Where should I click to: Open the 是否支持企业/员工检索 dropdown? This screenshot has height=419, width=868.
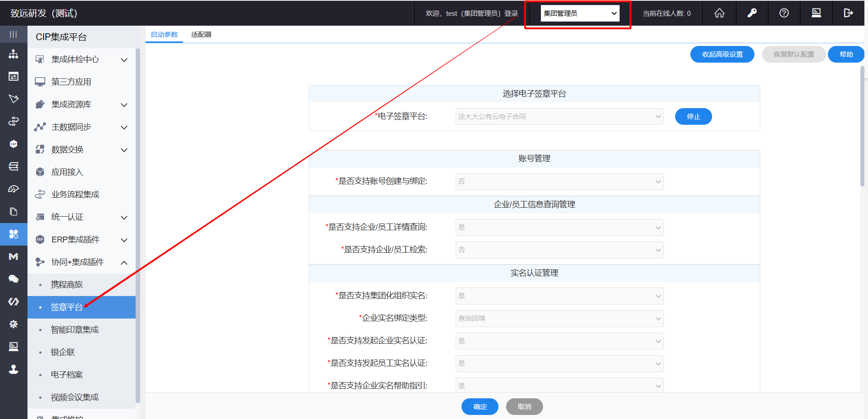(x=559, y=250)
